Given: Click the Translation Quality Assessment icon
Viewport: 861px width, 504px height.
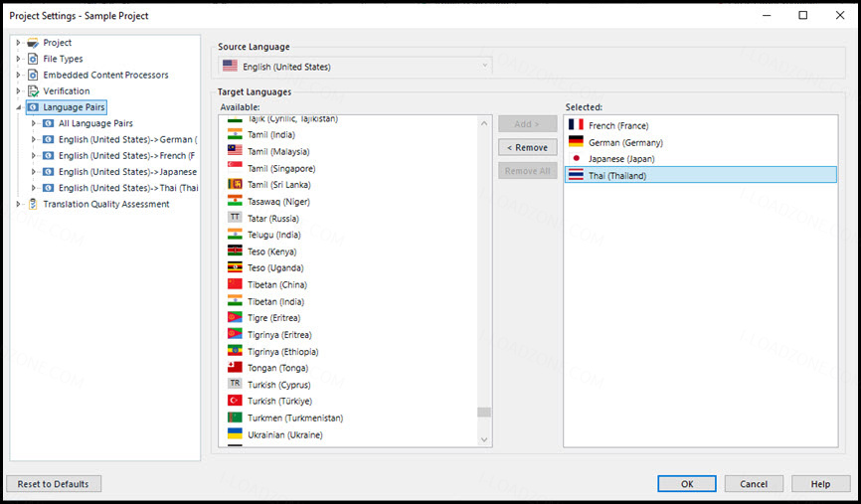Looking at the screenshot, I should pos(33,204).
